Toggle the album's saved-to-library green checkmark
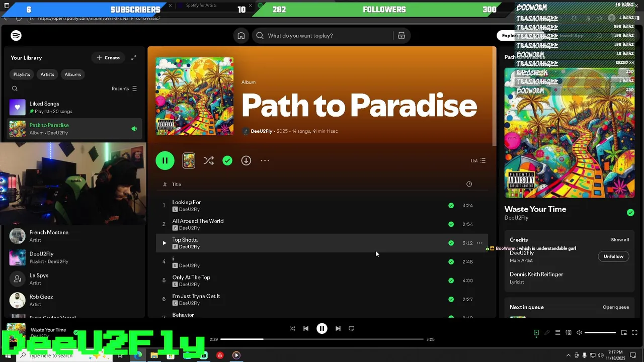This screenshot has height=362, width=644. pyautogui.click(x=227, y=160)
